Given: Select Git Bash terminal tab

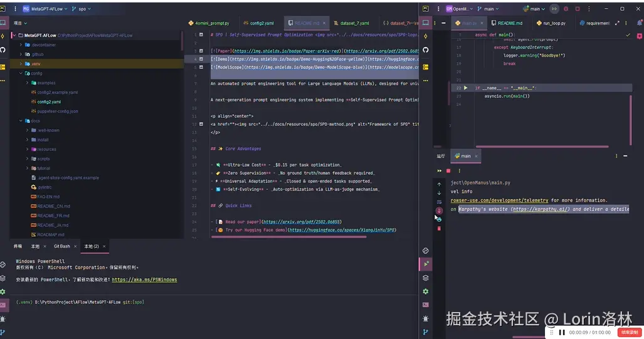Looking at the screenshot, I should coord(62,246).
